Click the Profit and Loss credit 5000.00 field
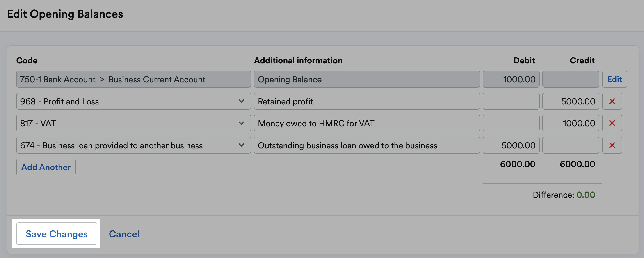Viewport: 644px width, 258px height. [571, 101]
